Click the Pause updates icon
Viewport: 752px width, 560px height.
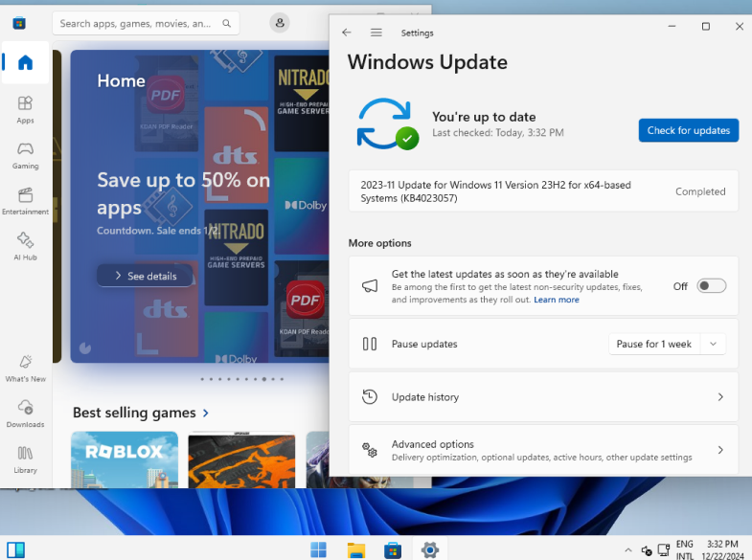coord(369,344)
